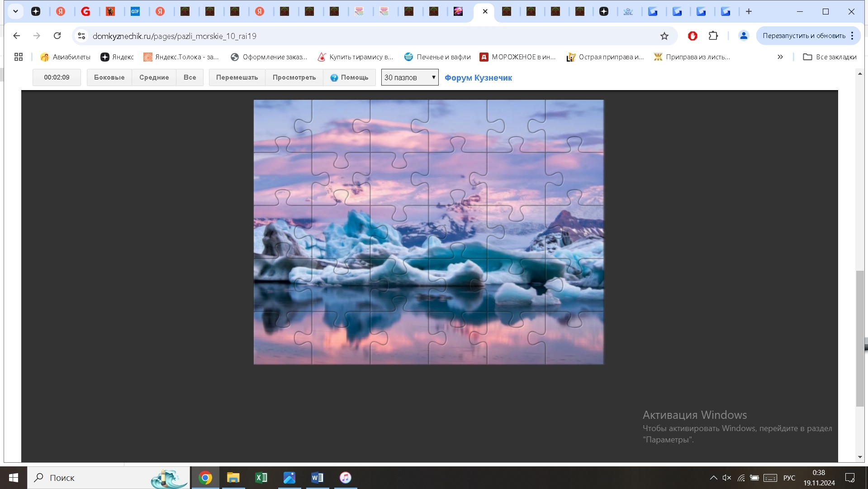The image size is (868, 489).
Task: Open the apps grid in bookmarks bar
Action: pos(19,57)
